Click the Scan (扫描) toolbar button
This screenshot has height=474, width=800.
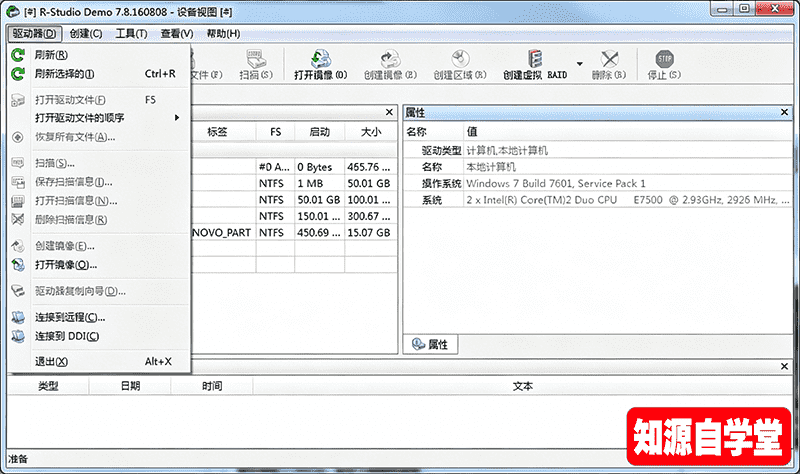(x=256, y=65)
